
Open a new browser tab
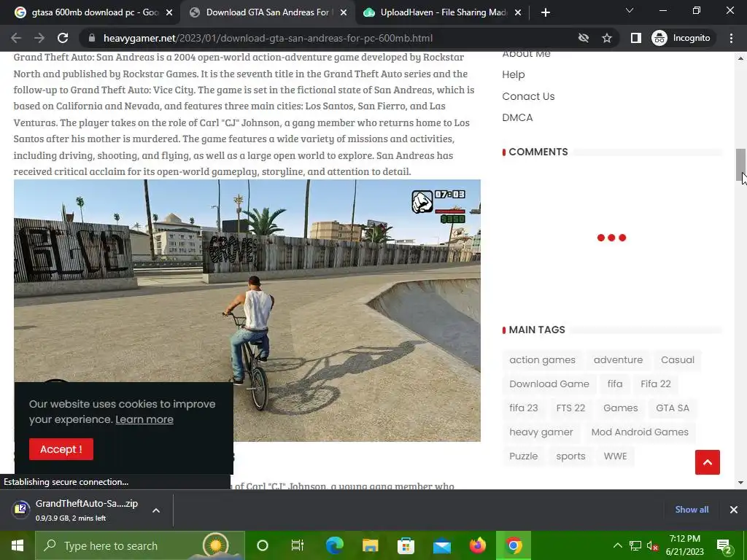click(x=546, y=12)
